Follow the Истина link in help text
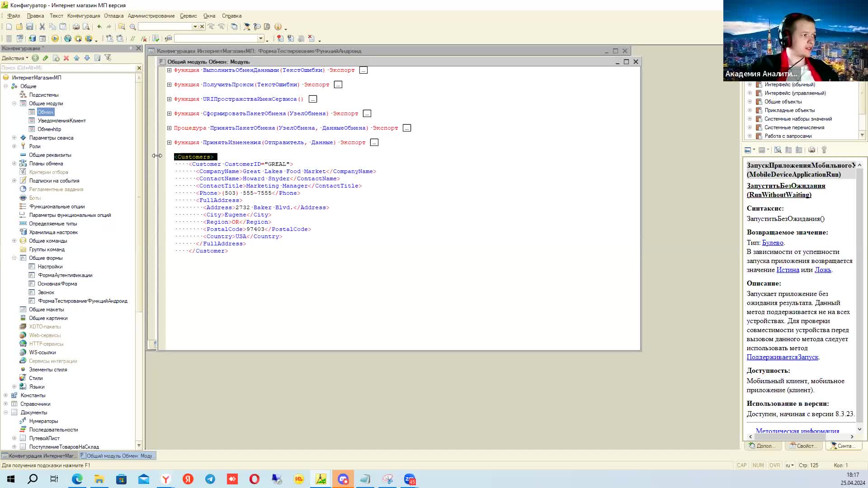Viewport: 868px width, 488px height. coord(788,270)
